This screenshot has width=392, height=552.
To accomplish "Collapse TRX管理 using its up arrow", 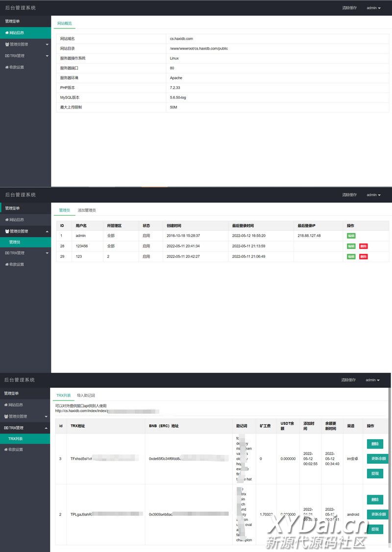I will tap(47, 428).
